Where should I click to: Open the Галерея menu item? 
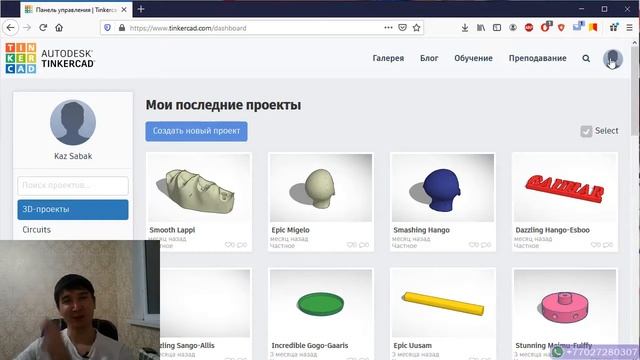(388, 58)
